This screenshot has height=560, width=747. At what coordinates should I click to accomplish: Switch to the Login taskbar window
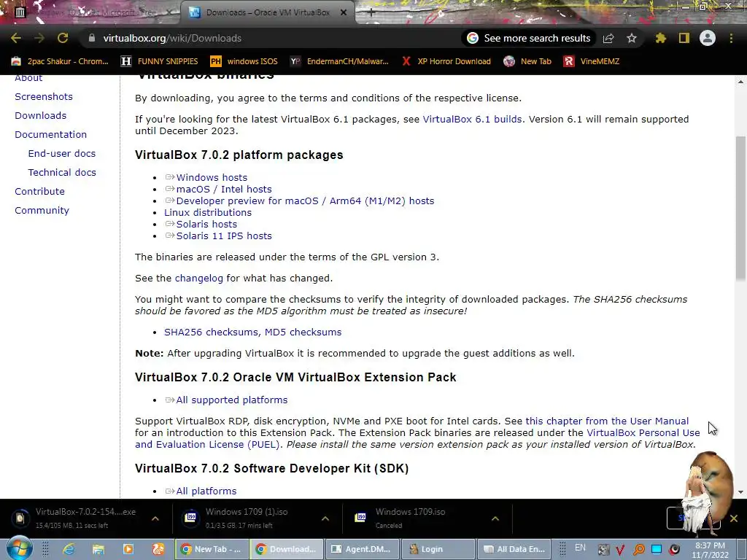(438, 549)
